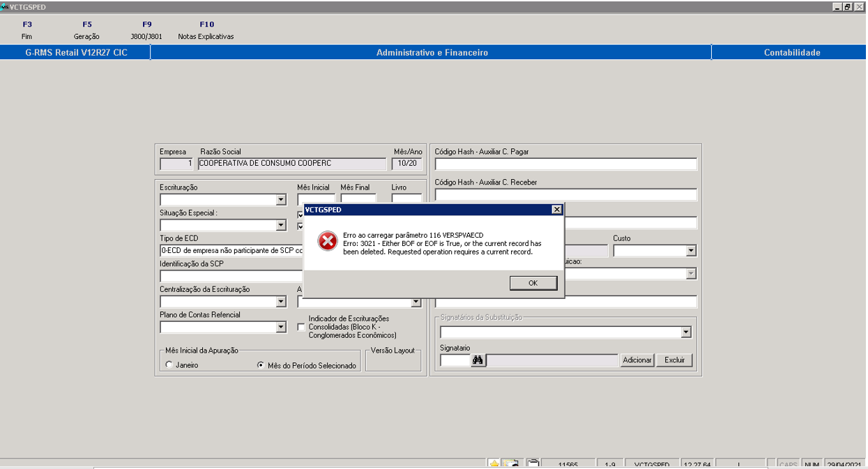Screen dimensions: 868x469
Task: Click the star icon in the status bar
Action: point(494,464)
